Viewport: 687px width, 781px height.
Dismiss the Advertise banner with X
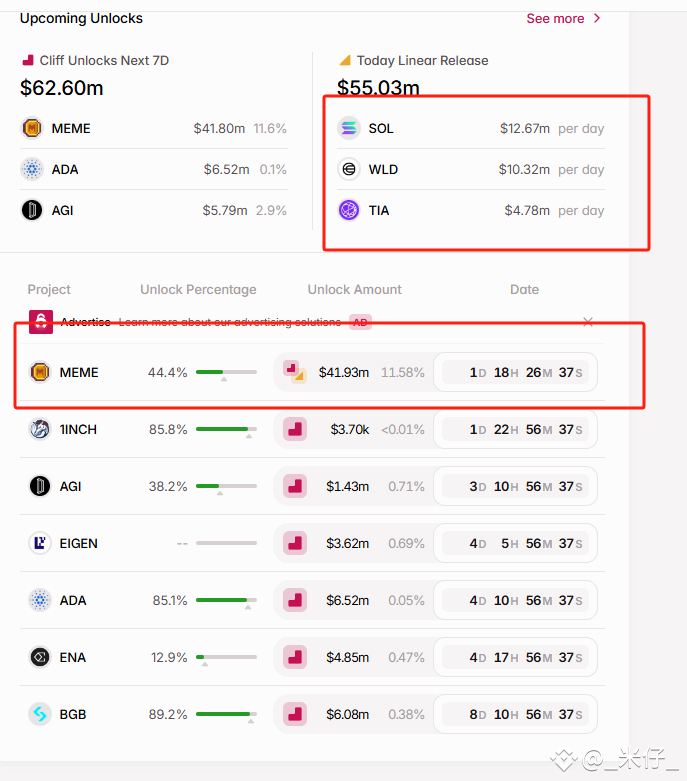[x=588, y=322]
